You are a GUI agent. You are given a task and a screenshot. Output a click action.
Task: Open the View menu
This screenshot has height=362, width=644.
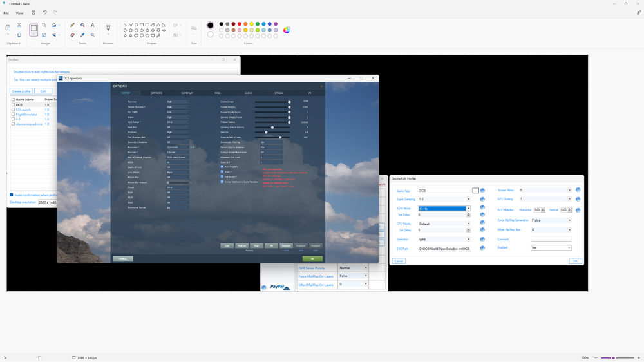19,13
